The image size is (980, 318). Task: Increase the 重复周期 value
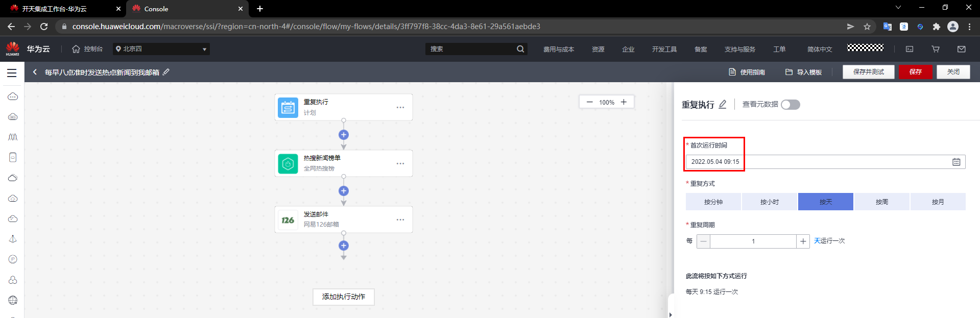(803, 241)
